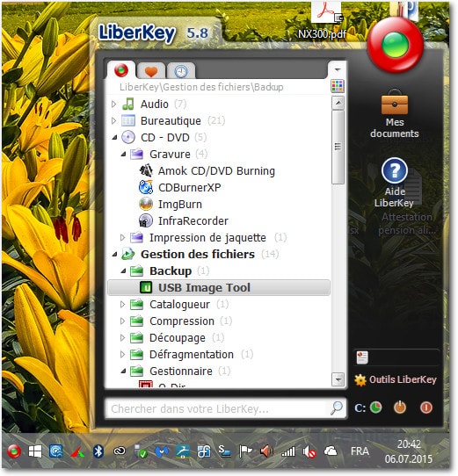Click the magnifying glass search icon
The image size is (458, 476).
337,408
